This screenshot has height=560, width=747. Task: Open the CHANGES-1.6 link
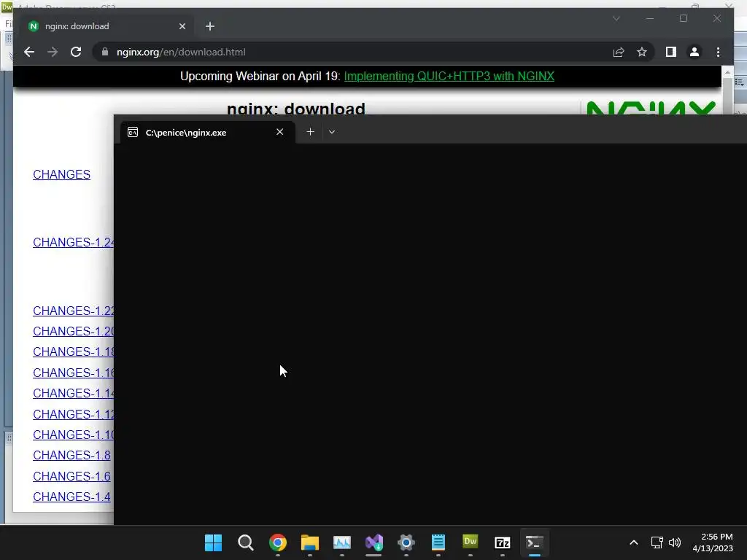71,476
